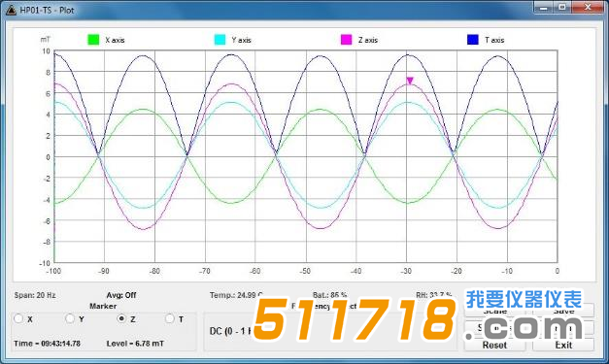
Task: Click the 'X axis' legend label
Action: click(115, 40)
